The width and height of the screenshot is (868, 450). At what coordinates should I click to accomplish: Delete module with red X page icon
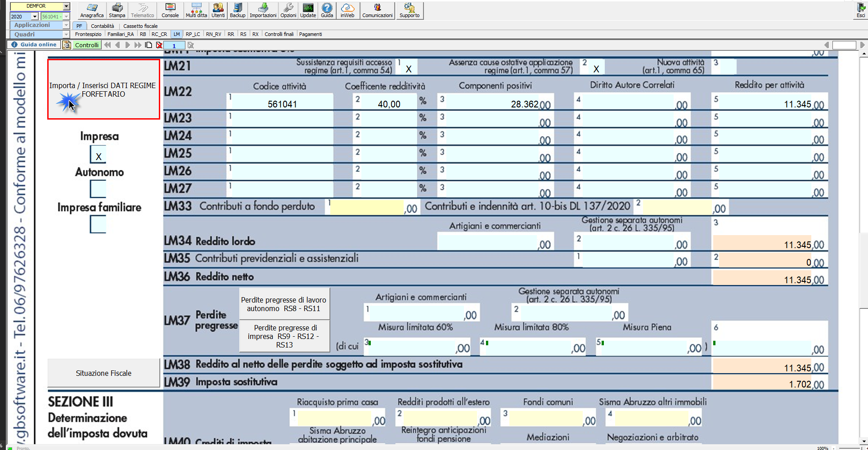click(x=159, y=45)
